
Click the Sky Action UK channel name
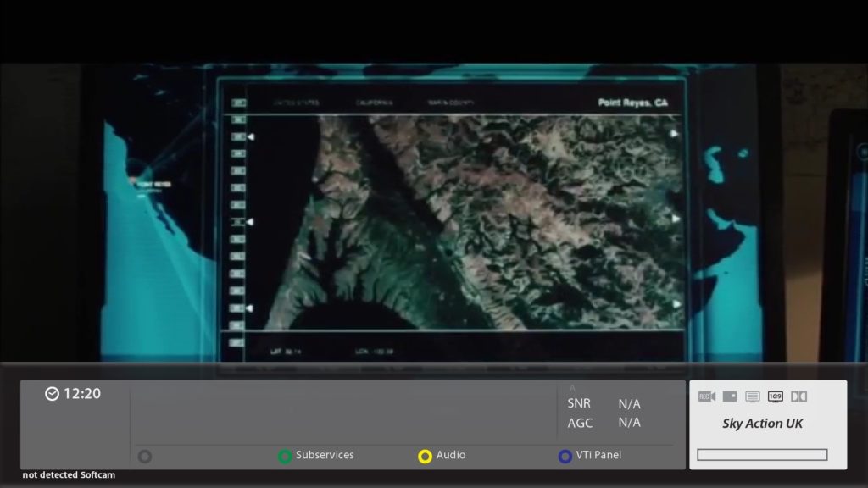pos(762,424)
